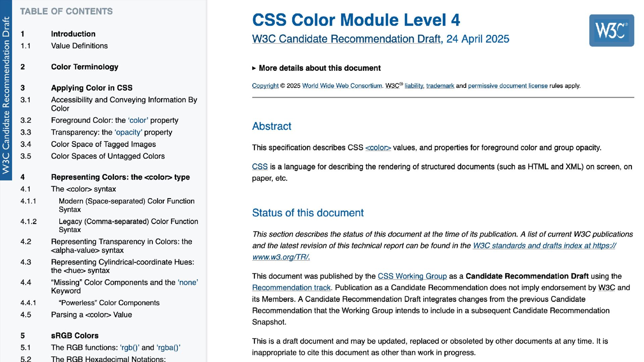This screenshot has height=362, width=644.
Task: Open Applying Color in CSS section
Action: pyautogui.click(x=92, y=88)
